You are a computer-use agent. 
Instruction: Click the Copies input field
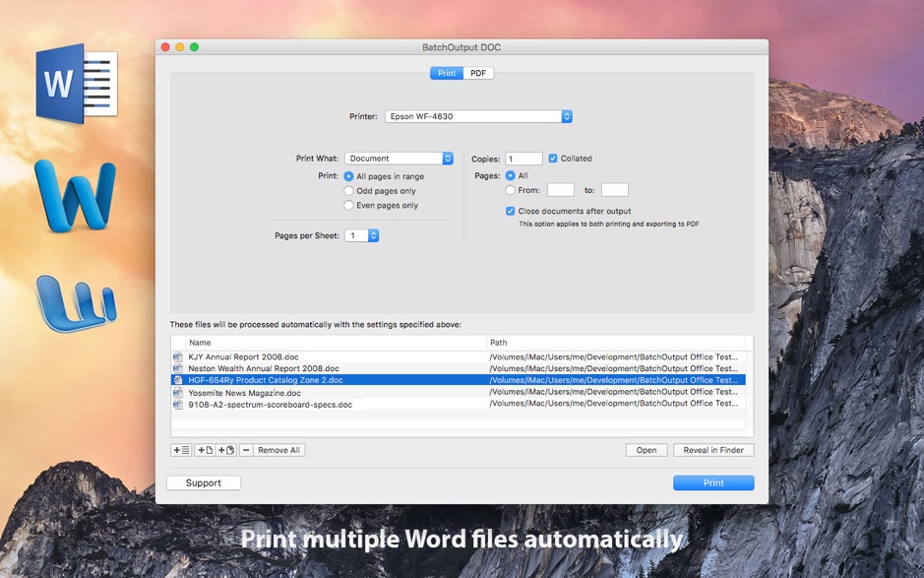[524, 159]
